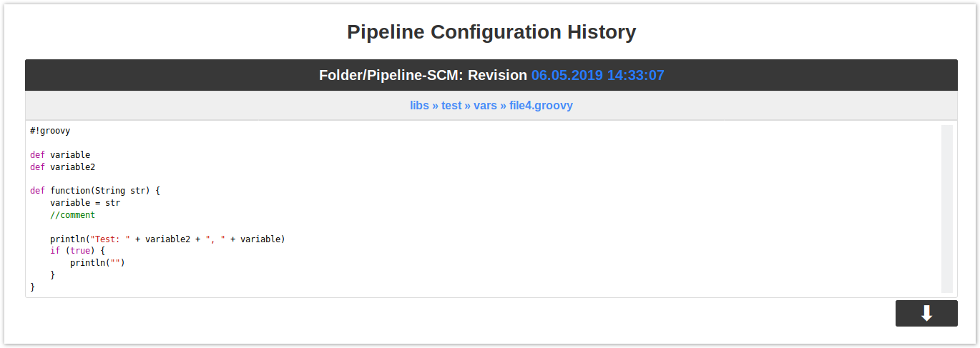Click the 'def function(String str)' line
The height and width of the screenshot is (348, 980).
pyautogui.click(x=95, y=191)
